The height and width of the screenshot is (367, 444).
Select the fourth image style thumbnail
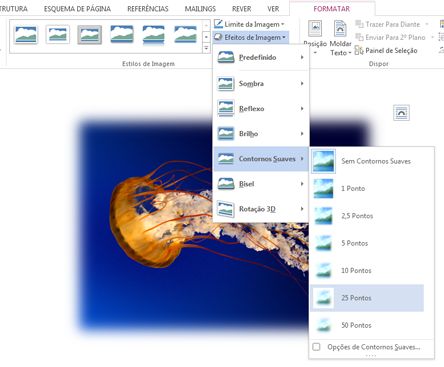pyautogui.click(x=122, y=35)
